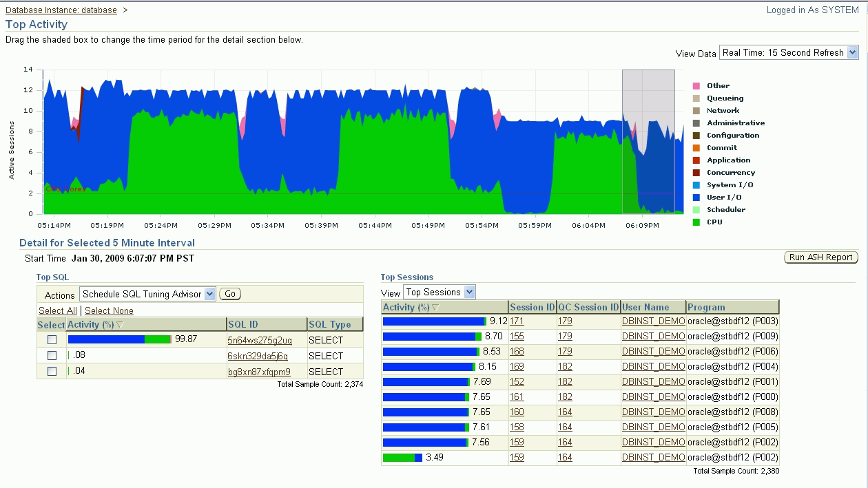Check the checkbox for SQL ID 5n64ws275g2uq
Screen dimensions: 868x488
52,339
